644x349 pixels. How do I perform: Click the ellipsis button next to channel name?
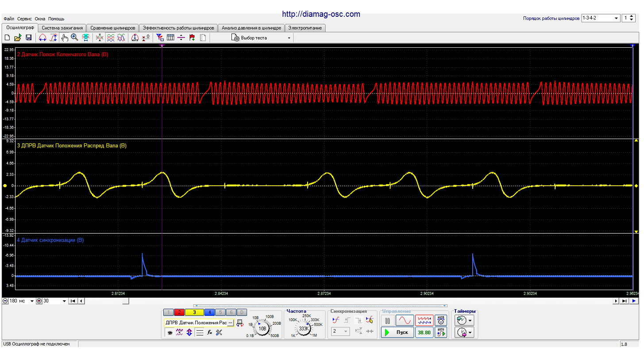(x=230, y=323)
